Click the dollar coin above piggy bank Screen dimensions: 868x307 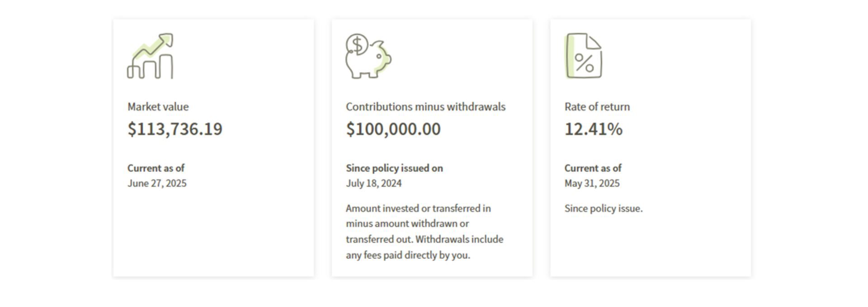[358, 45]
